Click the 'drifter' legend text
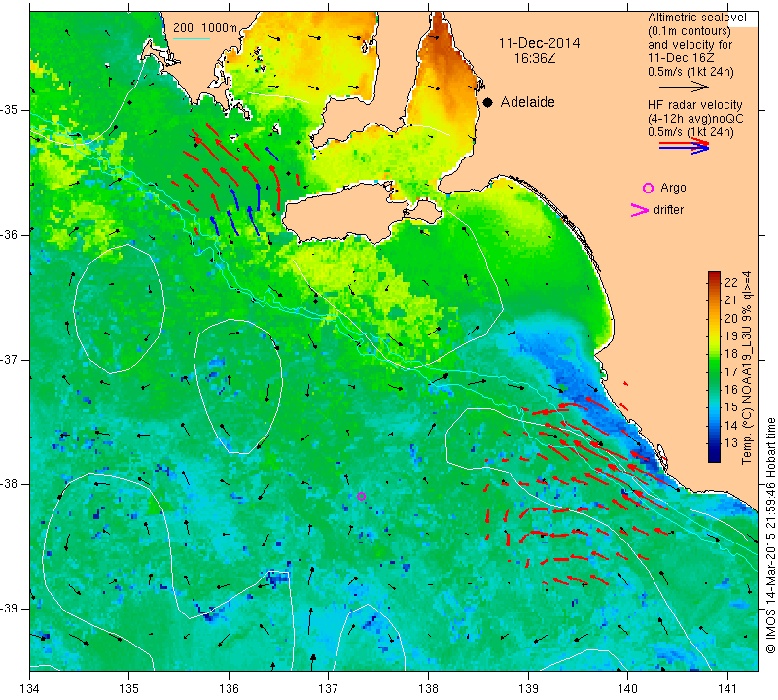The height and width of the screenshot is (700, 778). pos(668,210)
